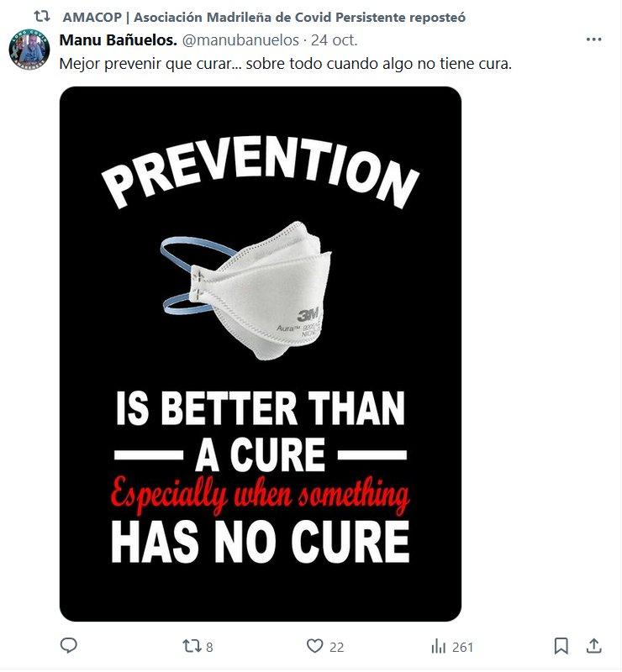Like the post with the heart icon
Image resolution: width=622 pixels, height=672 pixels.
point(314,646)
